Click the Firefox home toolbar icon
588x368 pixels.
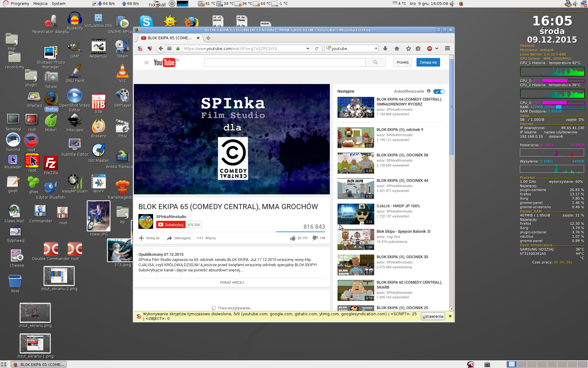397,48
